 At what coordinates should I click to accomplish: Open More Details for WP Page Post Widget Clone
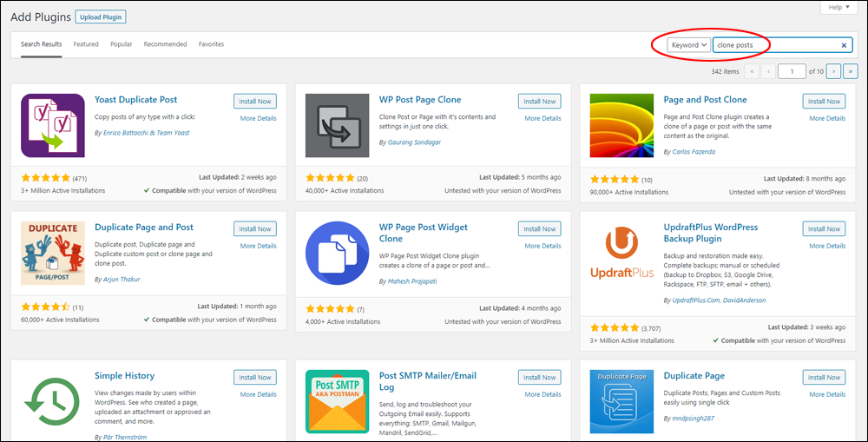(542, 246)
